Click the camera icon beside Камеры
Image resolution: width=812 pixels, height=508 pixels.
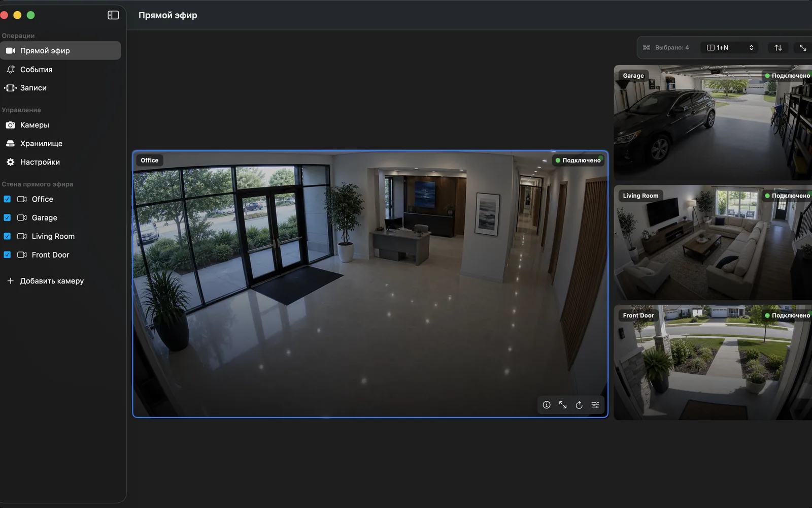[10, 125]
